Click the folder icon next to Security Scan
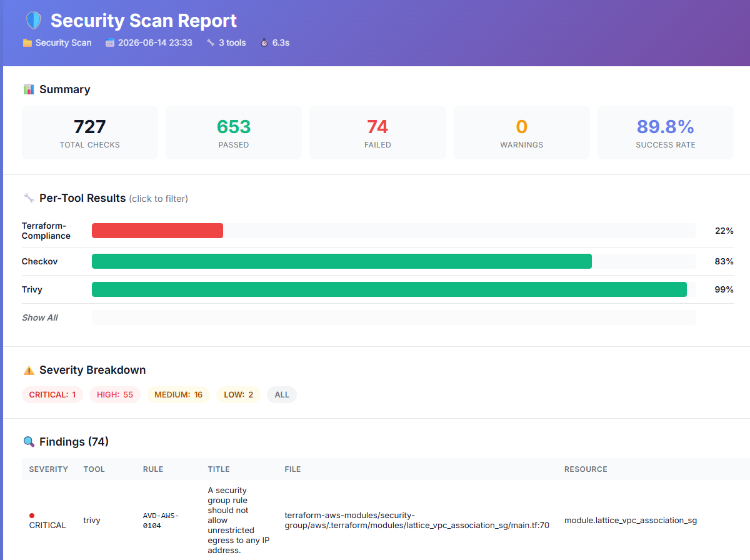 [27, 43]
